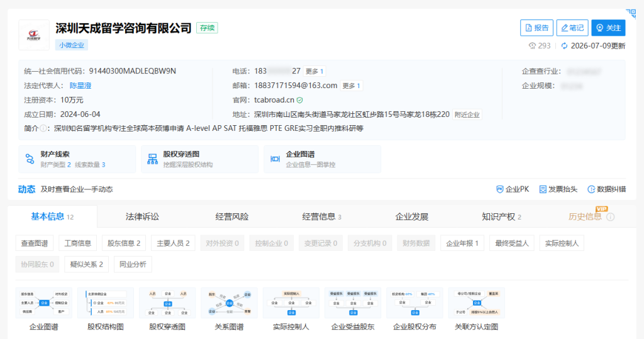
Task: Select the 同业分析 sub-tab
Action: pyautogui.click(x=133, y=264)
